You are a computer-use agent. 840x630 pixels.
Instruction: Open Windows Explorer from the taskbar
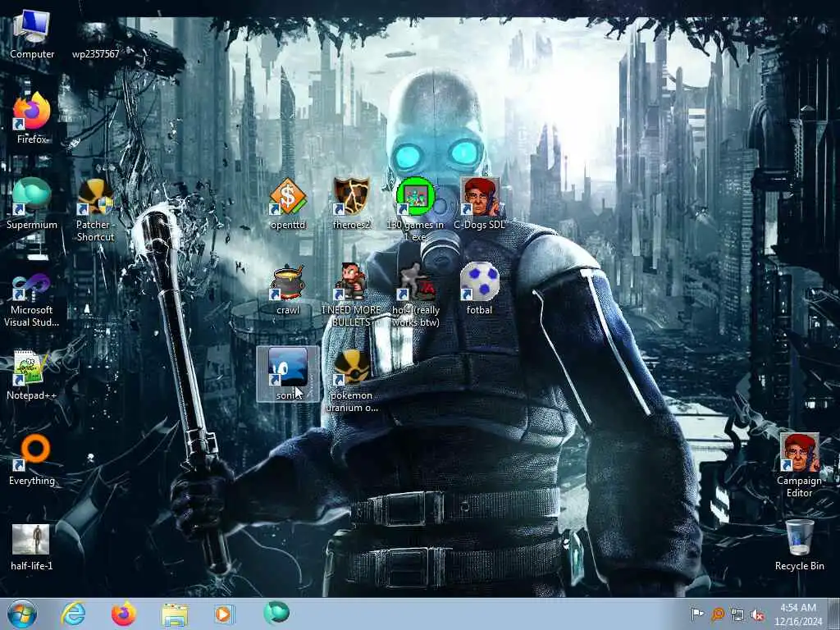click(x=175, y=614)
